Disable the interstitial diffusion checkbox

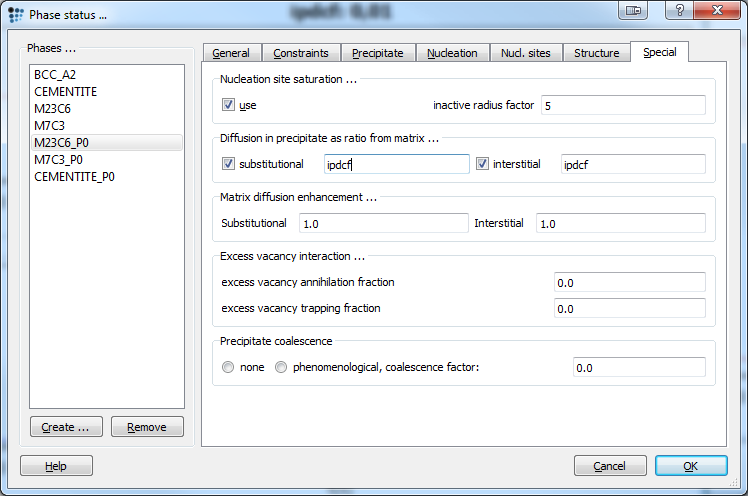pyautogui.click(x=483, y=164)
